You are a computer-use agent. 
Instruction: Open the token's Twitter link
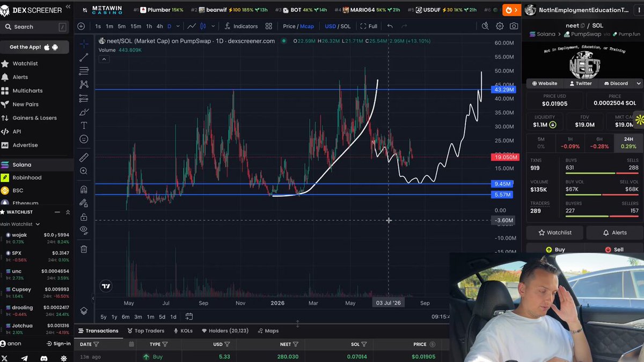[x=580, y=84]
